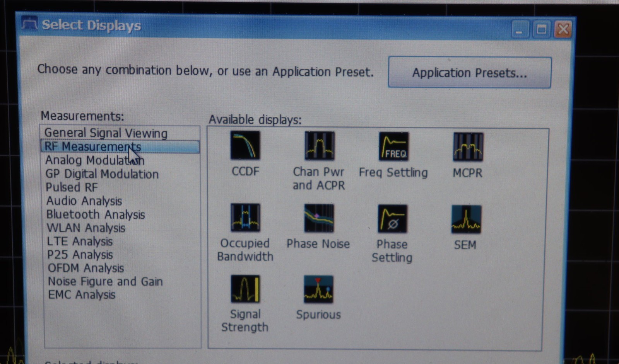Select the CCDF display icon

(245, 145)
